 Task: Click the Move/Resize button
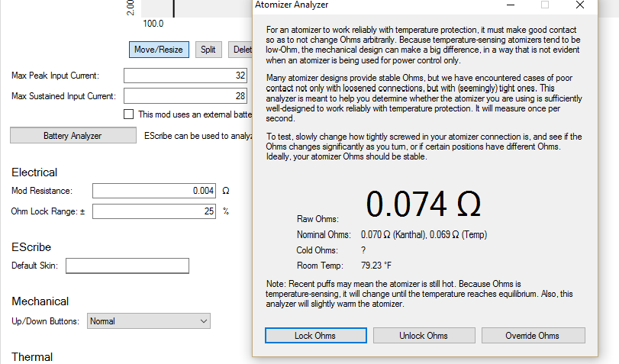(x=159, y=50)
